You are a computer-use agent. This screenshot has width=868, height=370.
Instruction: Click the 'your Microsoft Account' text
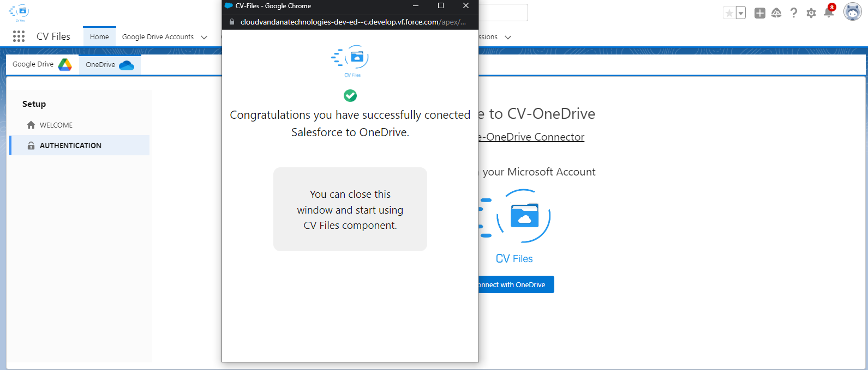point(539,172)
